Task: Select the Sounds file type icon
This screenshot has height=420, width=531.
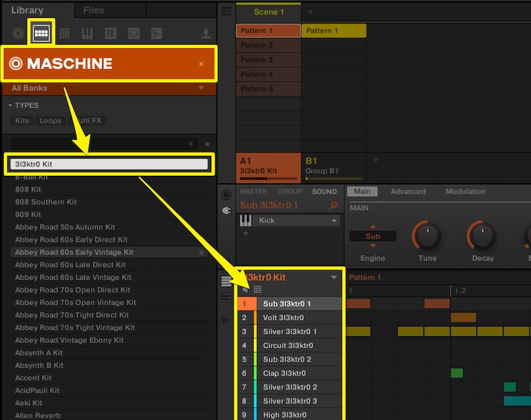Action: pos(64,33)
